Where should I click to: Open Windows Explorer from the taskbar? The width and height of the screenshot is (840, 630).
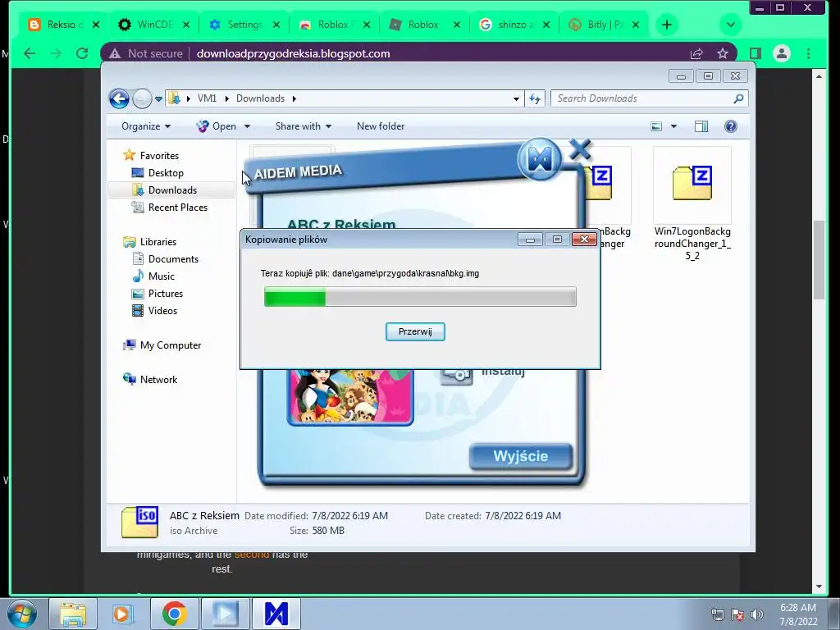(73, 614)
